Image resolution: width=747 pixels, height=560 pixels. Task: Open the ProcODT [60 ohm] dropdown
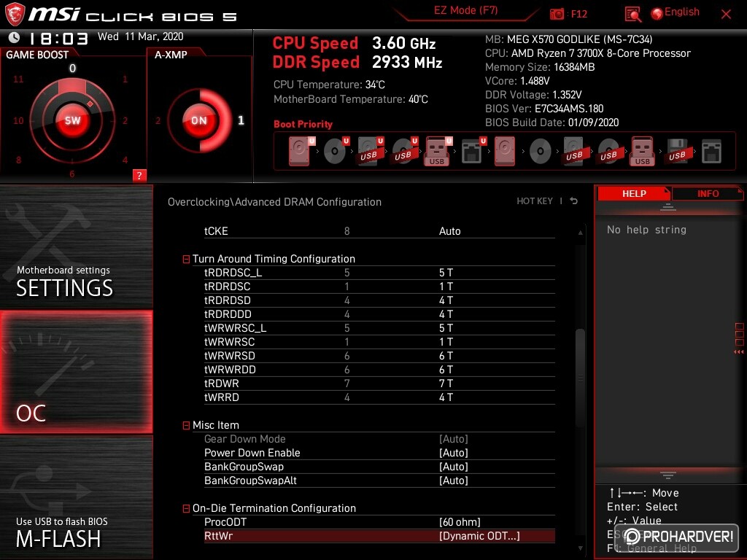tap(460, 522)
